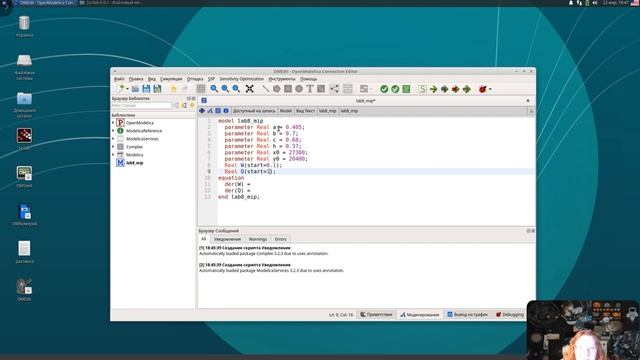Screen dimensions: 640x360
Task: Open the Симуляция menu
Action: tap(171, 79)
